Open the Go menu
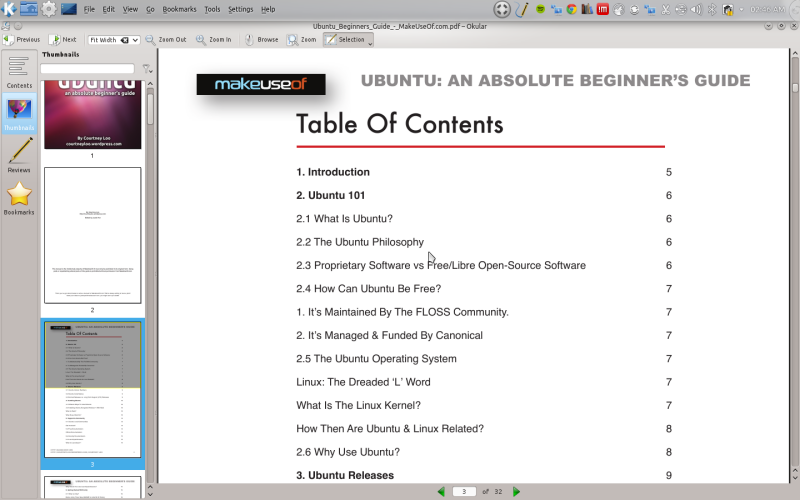Viewport: 800px width, 500px height. pos(150,9)
